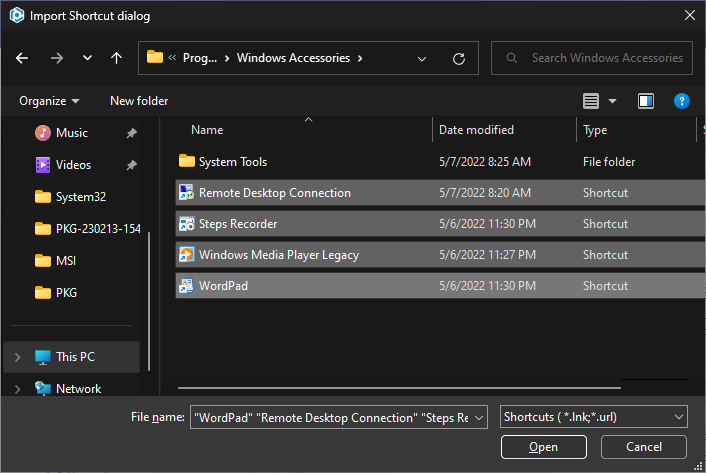706x473 pixels.
Task: Expand the chevron after Windows Accessories breadcrumb
Action: point(360,59)
